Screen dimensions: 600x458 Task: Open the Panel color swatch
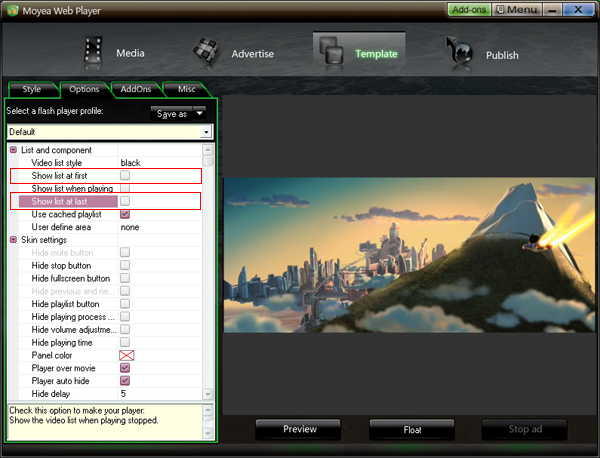127,355
